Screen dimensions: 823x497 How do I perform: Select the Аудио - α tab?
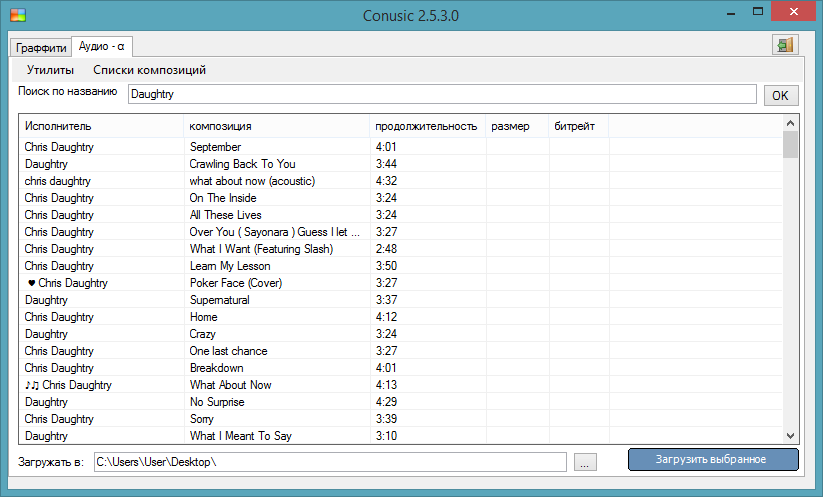click(x=102, y=46)
